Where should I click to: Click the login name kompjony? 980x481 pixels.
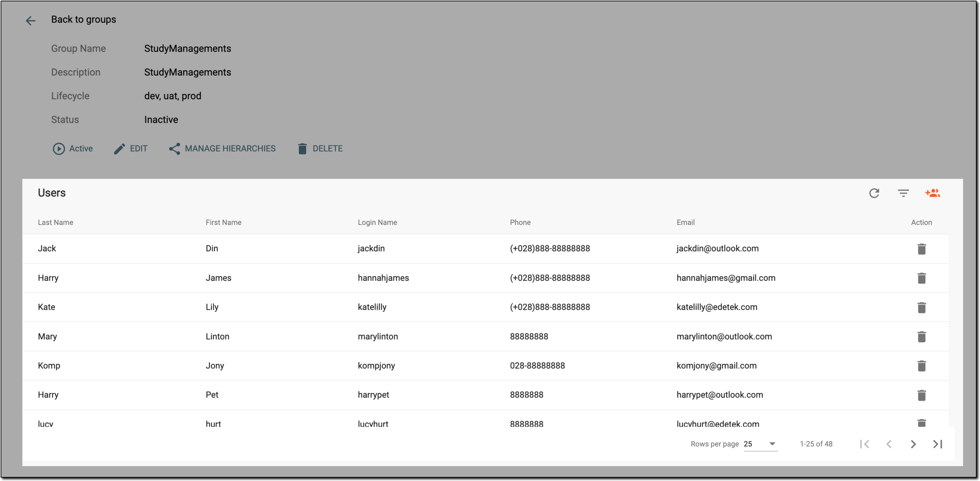click(376, 366)
